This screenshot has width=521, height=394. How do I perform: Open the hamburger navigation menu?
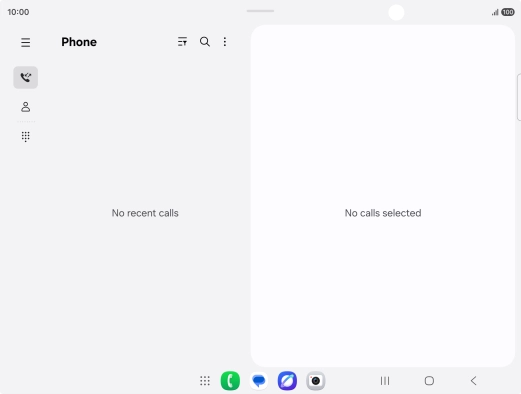(x=25, y=42)
